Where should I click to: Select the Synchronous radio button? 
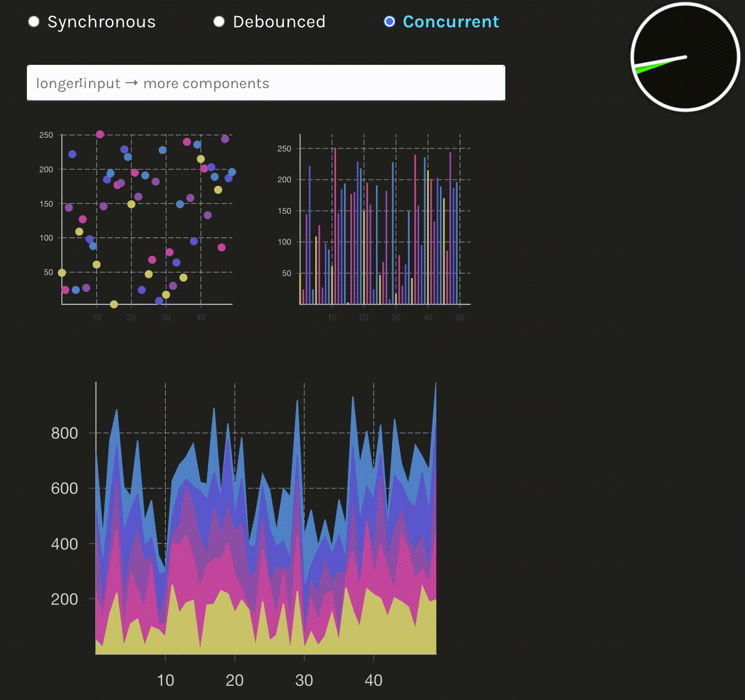click(x=33, y=21)
